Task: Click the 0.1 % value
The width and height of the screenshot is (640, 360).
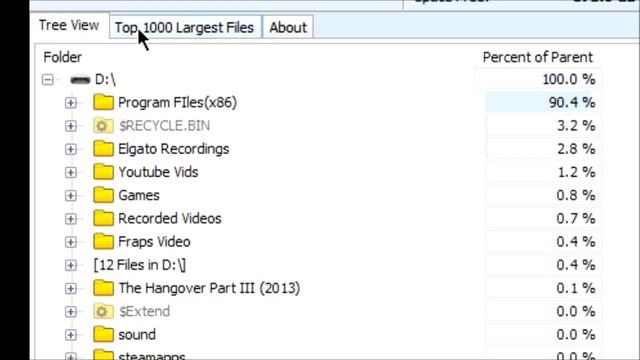Action: point(576,289)
